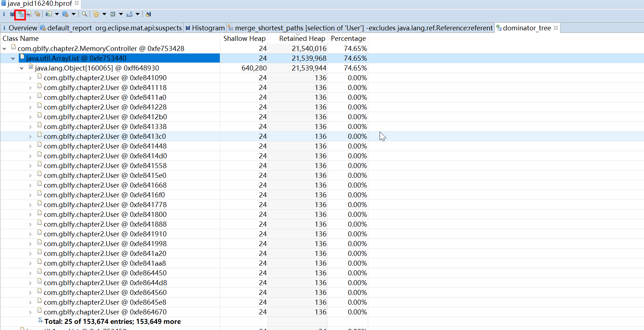644x330 pixels.
Task: Collapse the java.util.ArrayList @ 0xfe753440 node
Action: point(13,58)
